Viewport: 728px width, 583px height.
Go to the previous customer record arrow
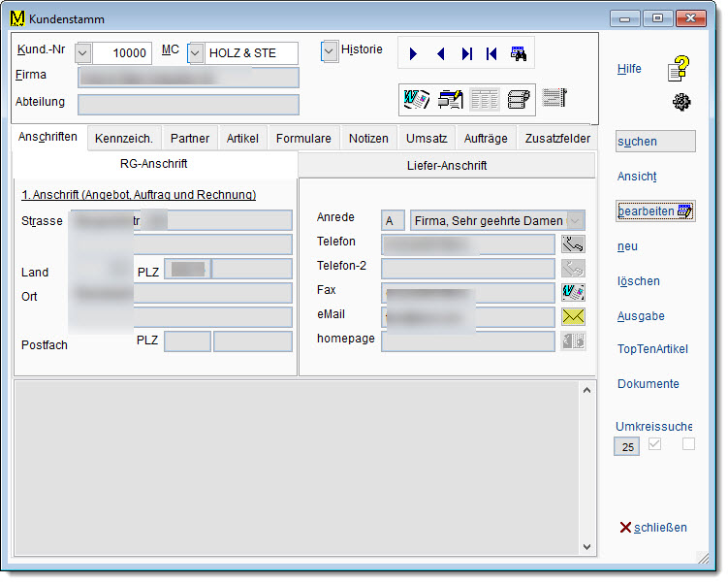440,54
